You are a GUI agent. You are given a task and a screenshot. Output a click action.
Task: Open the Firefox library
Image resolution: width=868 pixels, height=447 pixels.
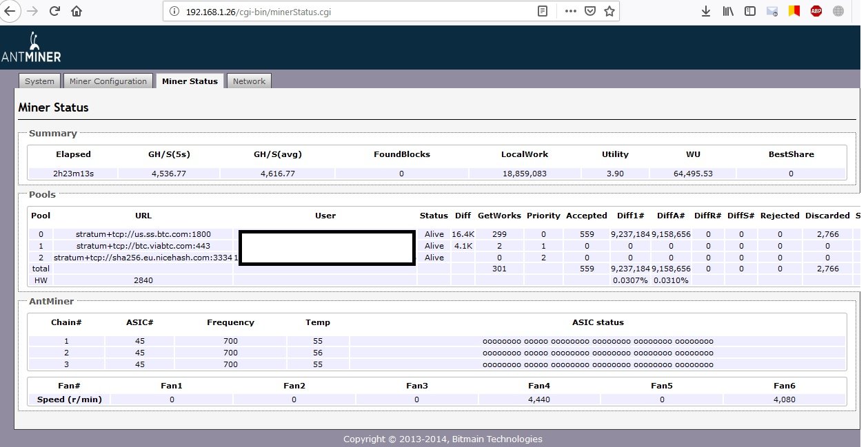[728, 11]
